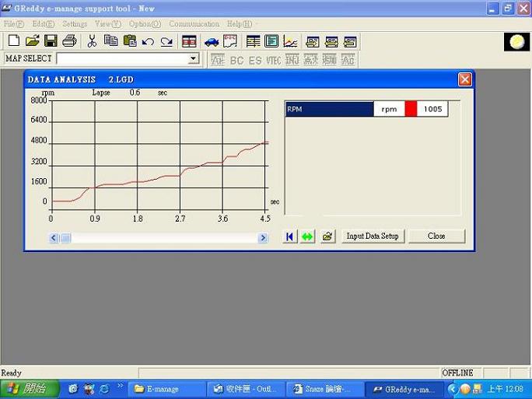
Task: Save using the floppy disk icon
Action: 51,41
